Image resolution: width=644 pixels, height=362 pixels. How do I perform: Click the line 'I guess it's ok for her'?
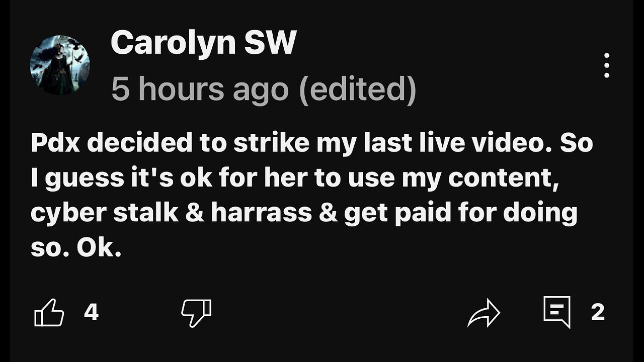(x=295, y=178)
